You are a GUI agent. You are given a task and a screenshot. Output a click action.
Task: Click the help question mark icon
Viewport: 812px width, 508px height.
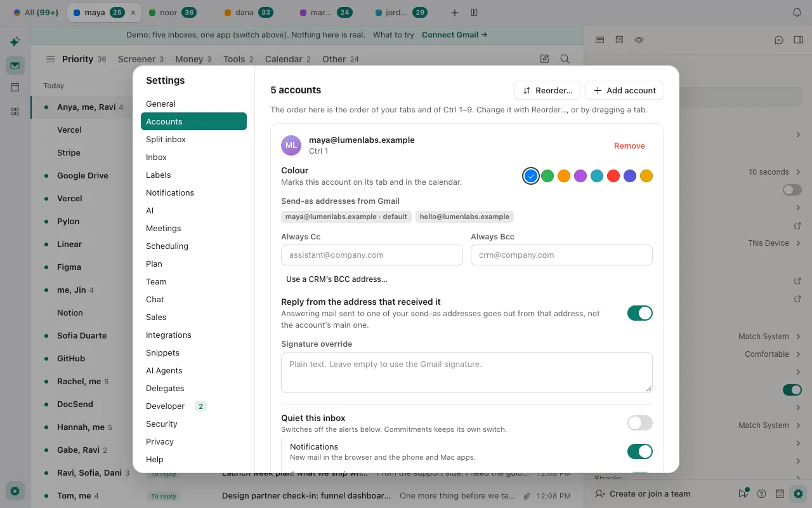click(762, 493)
